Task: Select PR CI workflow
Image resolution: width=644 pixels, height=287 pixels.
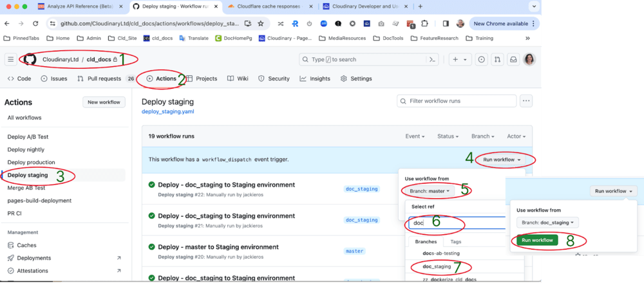Action: click(x=14, y=214)
